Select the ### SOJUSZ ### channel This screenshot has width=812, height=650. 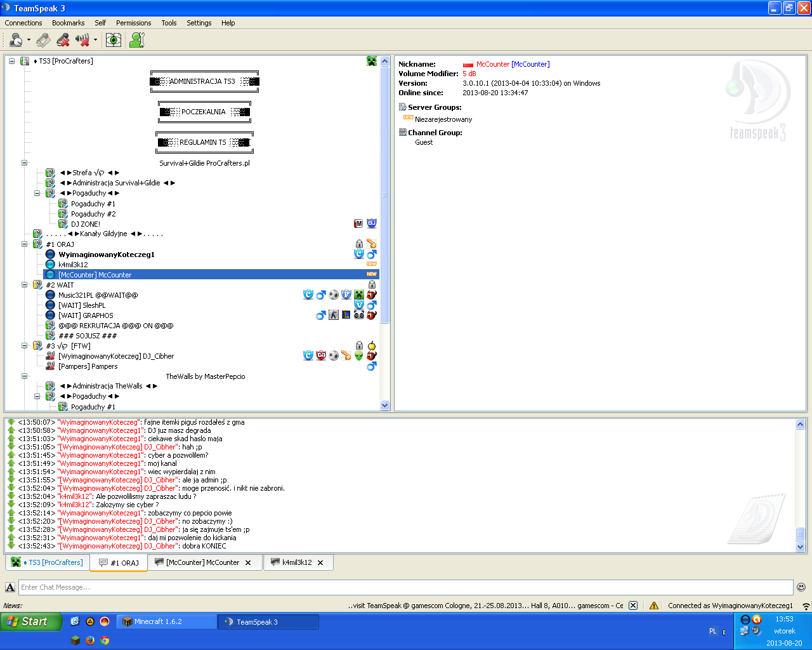tap(88, 336)
